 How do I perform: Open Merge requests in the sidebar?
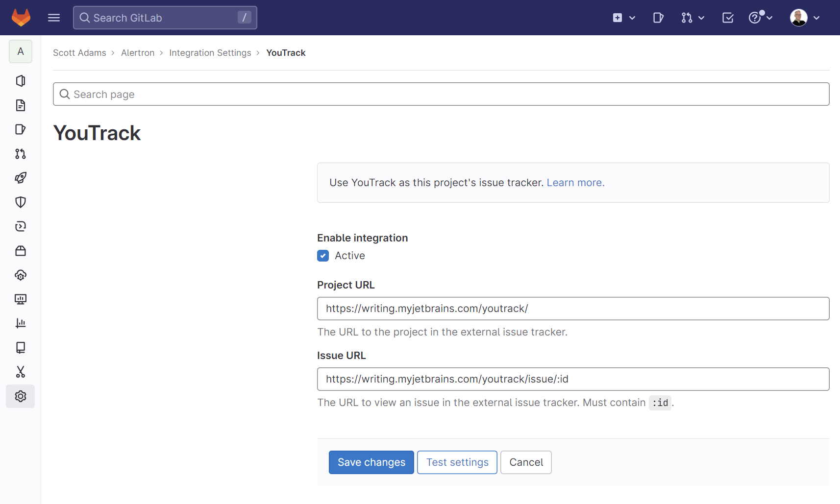pos(21,154)
